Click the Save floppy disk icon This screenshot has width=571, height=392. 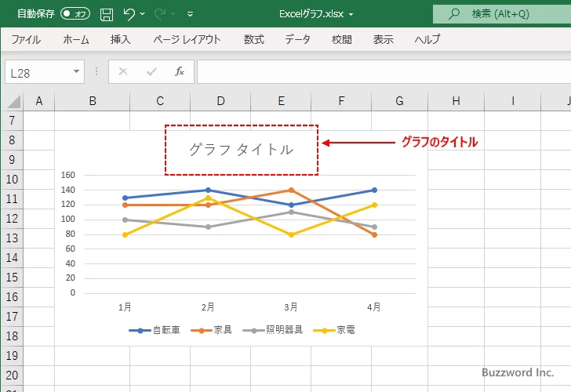tap(107, 14)
